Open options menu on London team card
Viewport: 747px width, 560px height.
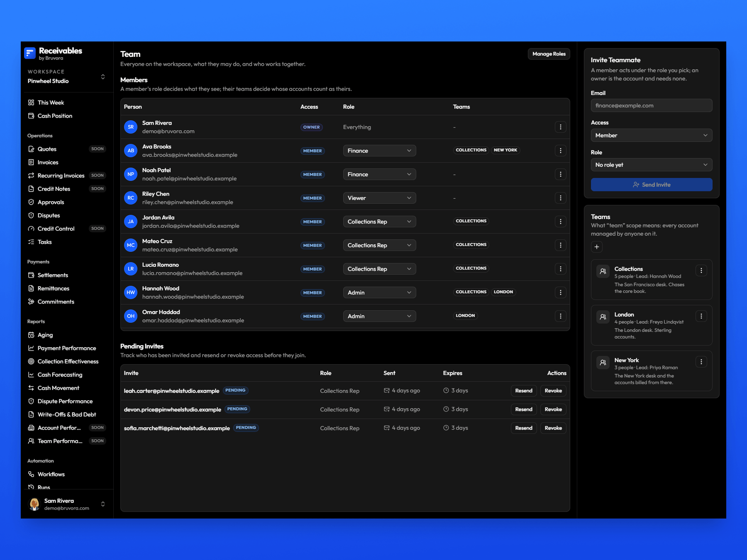tap(701, 316)
